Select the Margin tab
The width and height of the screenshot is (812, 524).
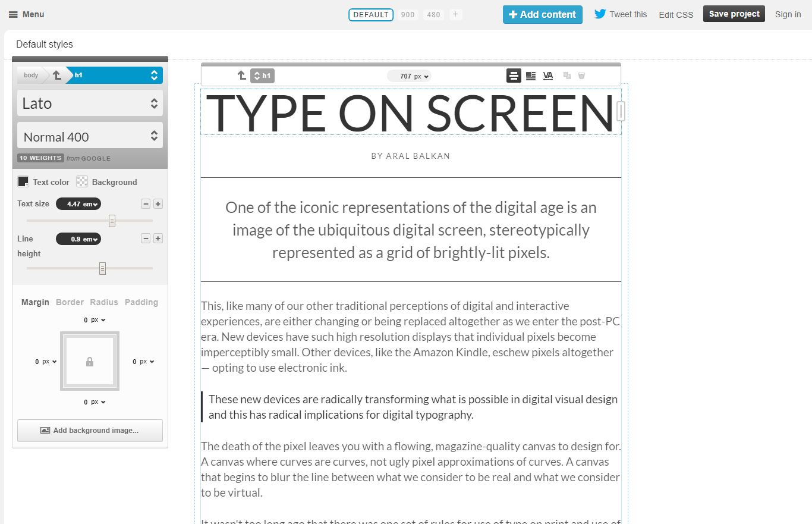[35, 302]
